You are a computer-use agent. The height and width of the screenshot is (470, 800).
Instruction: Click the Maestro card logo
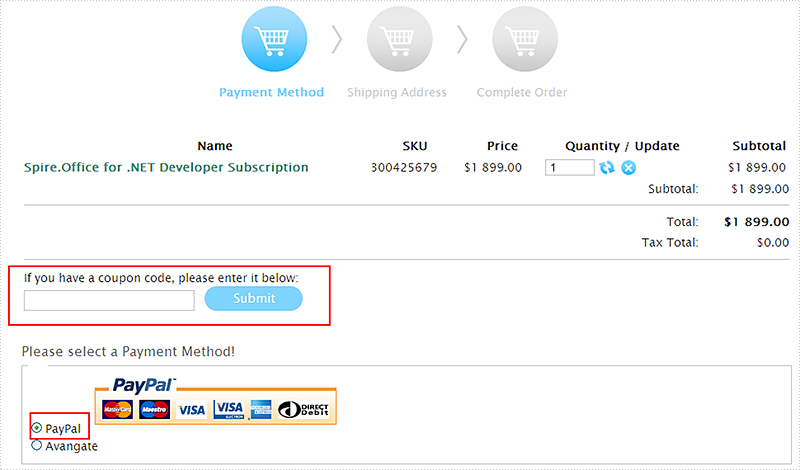pyautogui.click(x=154, y=409)
